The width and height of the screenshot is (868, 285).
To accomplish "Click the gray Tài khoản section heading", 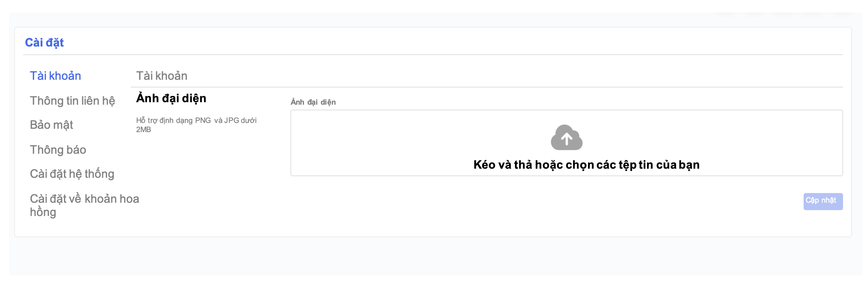I will coord(162,76).
